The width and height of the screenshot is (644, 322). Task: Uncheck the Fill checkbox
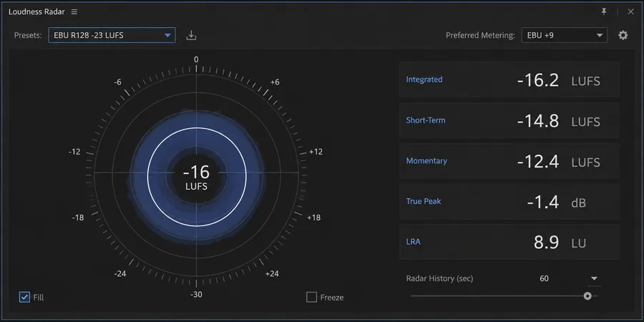(24, 297)
